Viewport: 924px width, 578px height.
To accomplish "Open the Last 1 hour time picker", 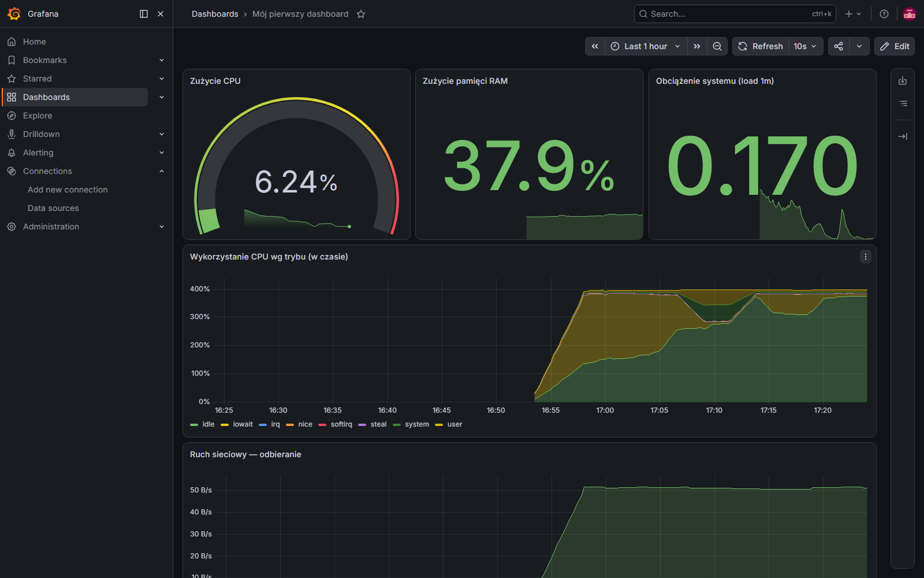I will [x=646, y=46].
